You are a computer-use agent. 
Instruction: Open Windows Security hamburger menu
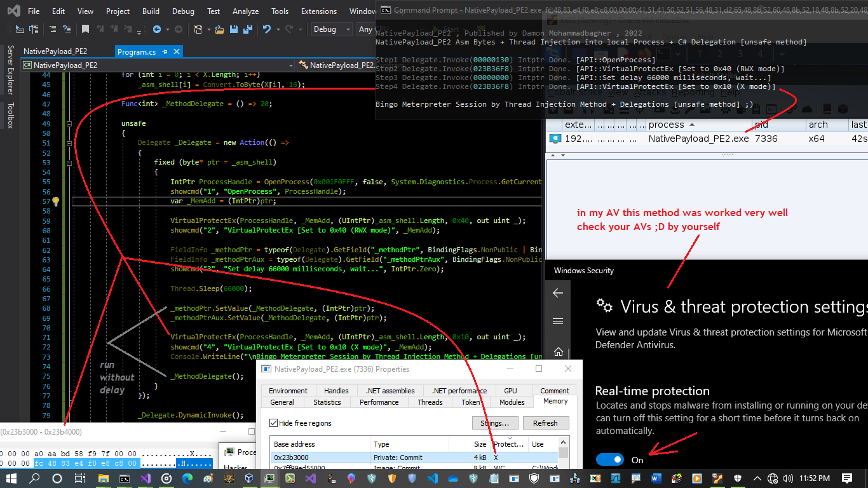click(558, 321)
